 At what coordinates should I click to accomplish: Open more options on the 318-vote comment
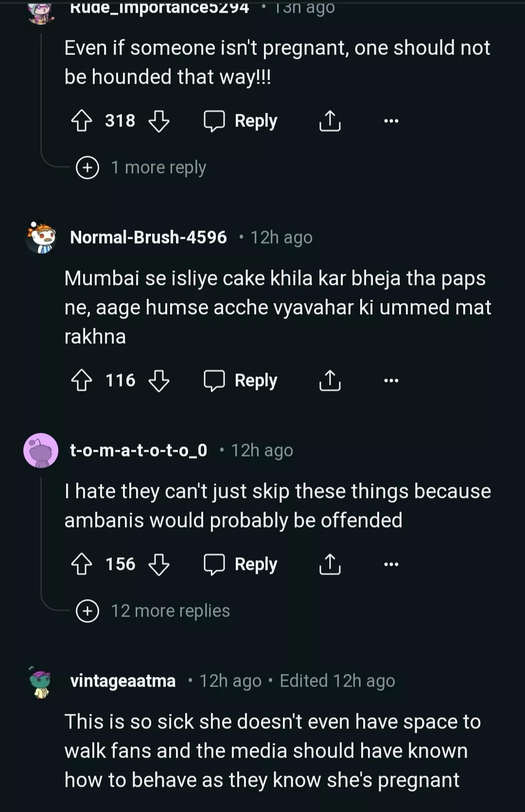click(391, 121)
